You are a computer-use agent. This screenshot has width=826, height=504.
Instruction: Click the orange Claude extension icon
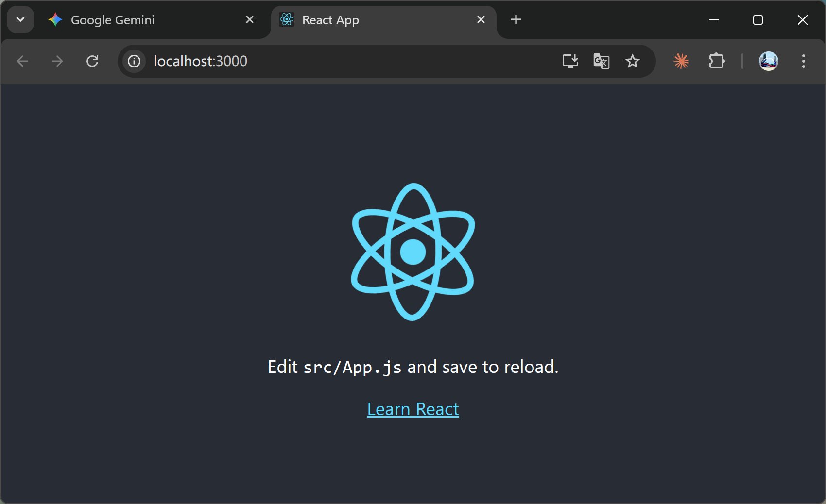[681, 61]
